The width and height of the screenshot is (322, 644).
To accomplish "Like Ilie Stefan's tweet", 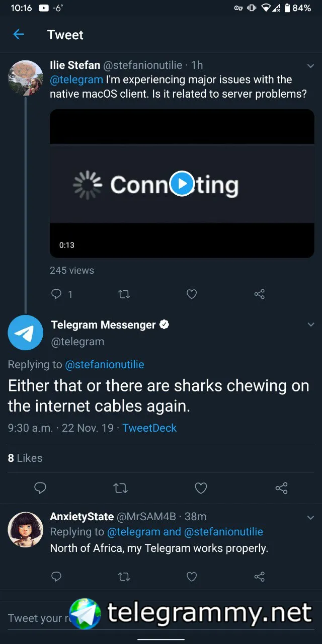I will click(x=192, y=294).
